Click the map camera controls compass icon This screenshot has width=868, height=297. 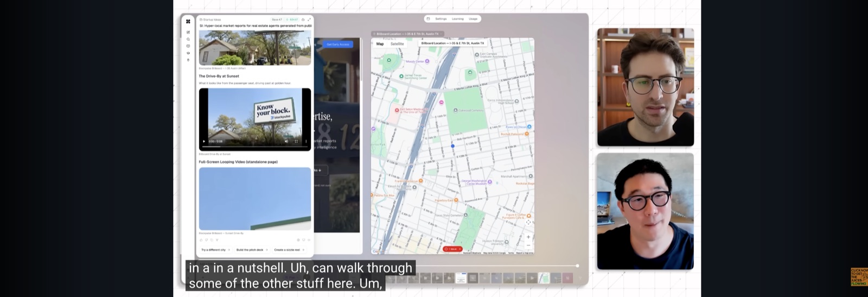click(x=528, y=222)
